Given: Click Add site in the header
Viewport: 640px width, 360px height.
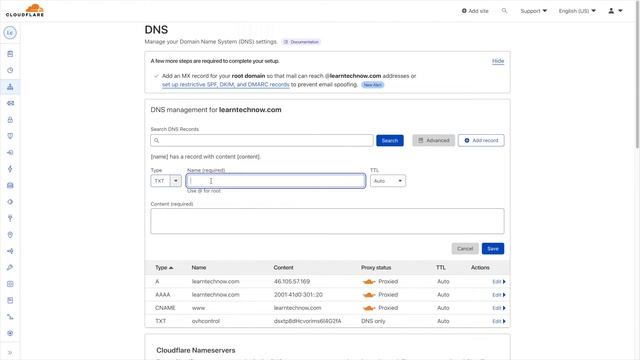Looking at the screenshot, I should tap(475, 11).
